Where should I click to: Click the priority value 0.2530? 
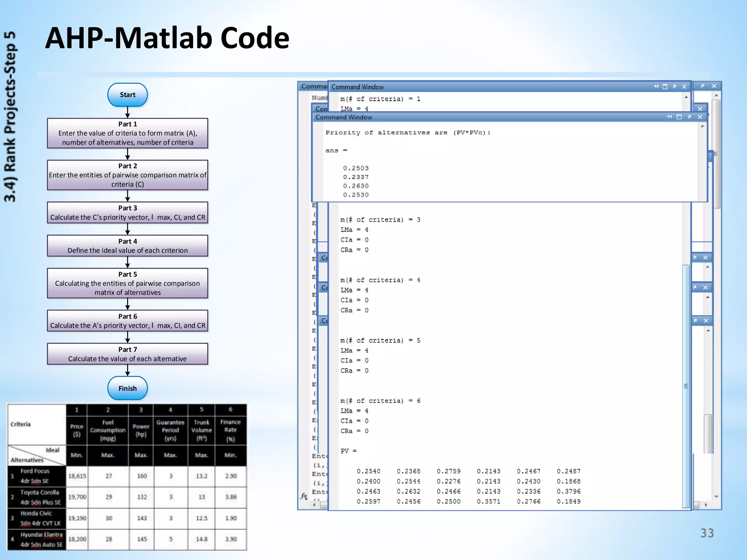(356, 195)
